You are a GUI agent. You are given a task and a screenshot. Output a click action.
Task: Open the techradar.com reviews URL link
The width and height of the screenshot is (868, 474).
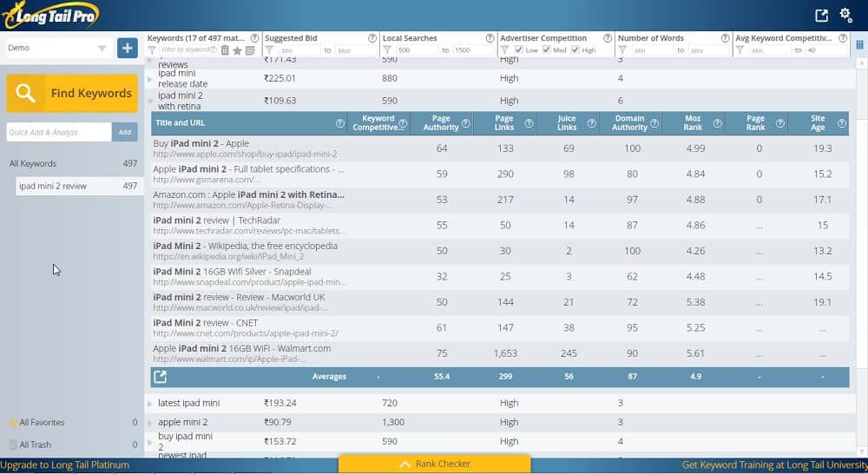click(249, 231)
